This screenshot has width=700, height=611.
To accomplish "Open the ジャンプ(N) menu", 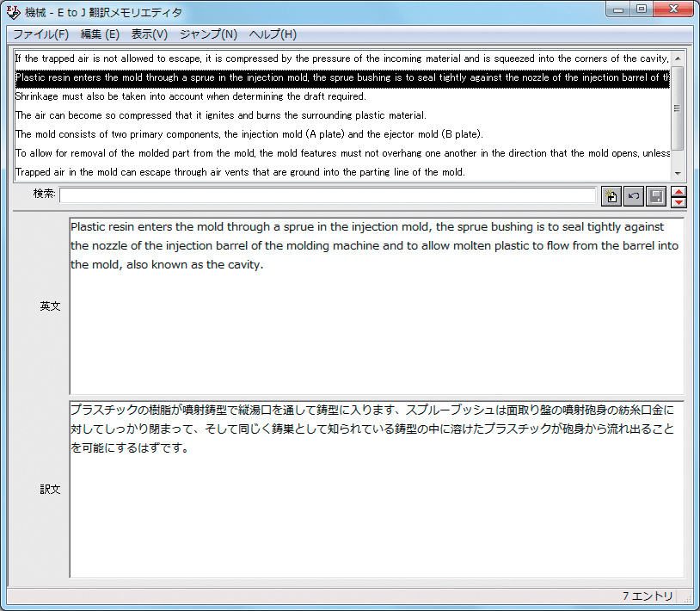I will [x=208, y=34].
